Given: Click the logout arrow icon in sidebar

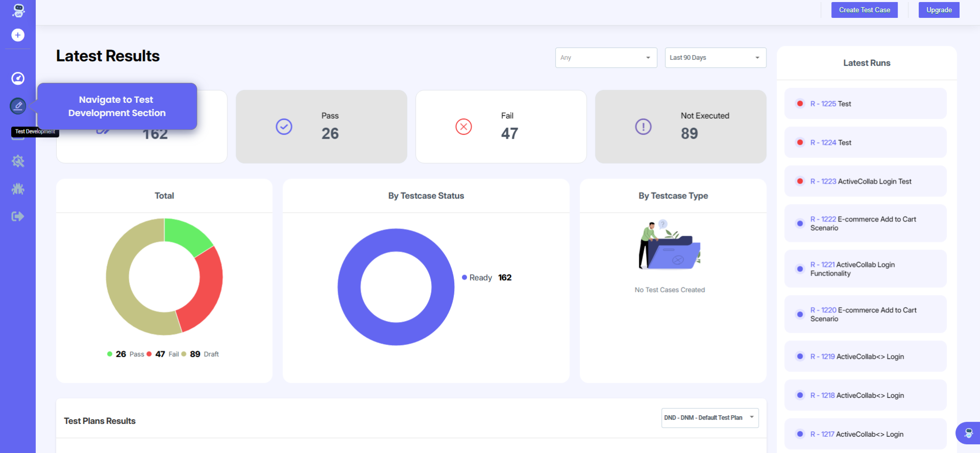Looking at the screenshot, I should 18,216.
